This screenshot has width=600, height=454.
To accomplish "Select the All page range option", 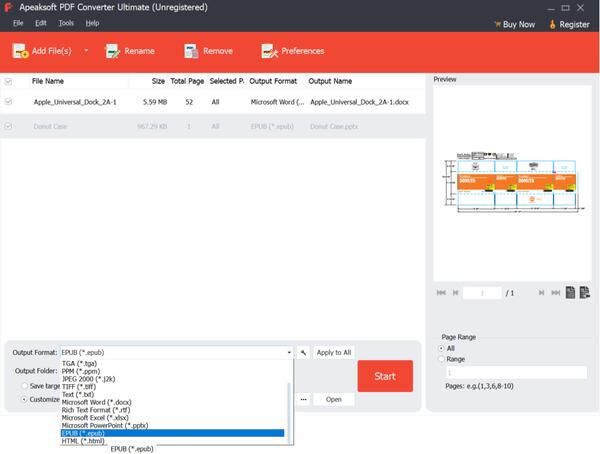I will point(443,348).
